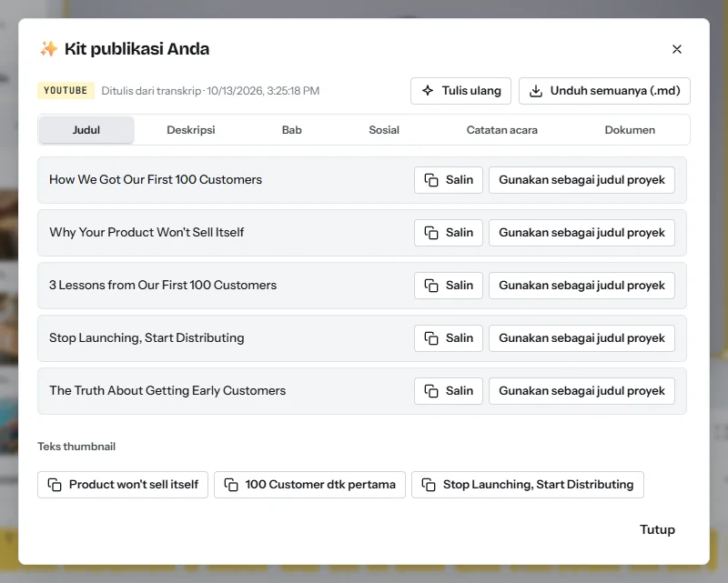Click the Tulis ulang button
728x583 pixels.
click(x=460, y=91)
